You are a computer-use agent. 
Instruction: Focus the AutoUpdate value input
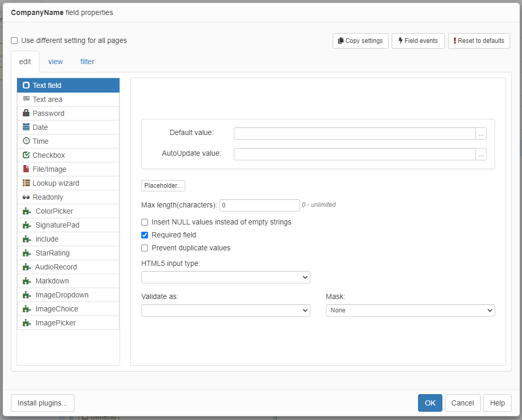click(x=354, y=154)
